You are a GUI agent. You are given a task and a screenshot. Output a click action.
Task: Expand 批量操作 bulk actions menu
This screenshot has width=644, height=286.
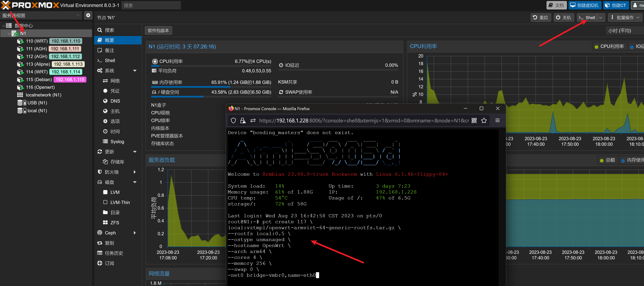click(625, 17)
